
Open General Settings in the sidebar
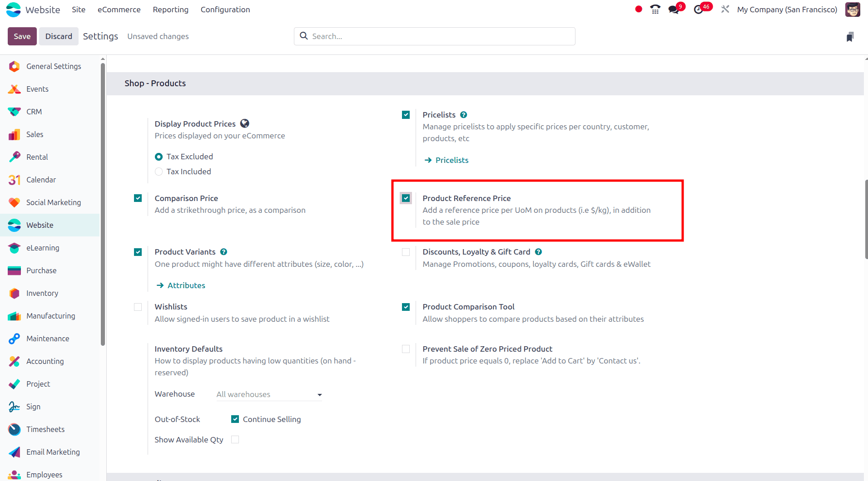click(x=50, y=66)
